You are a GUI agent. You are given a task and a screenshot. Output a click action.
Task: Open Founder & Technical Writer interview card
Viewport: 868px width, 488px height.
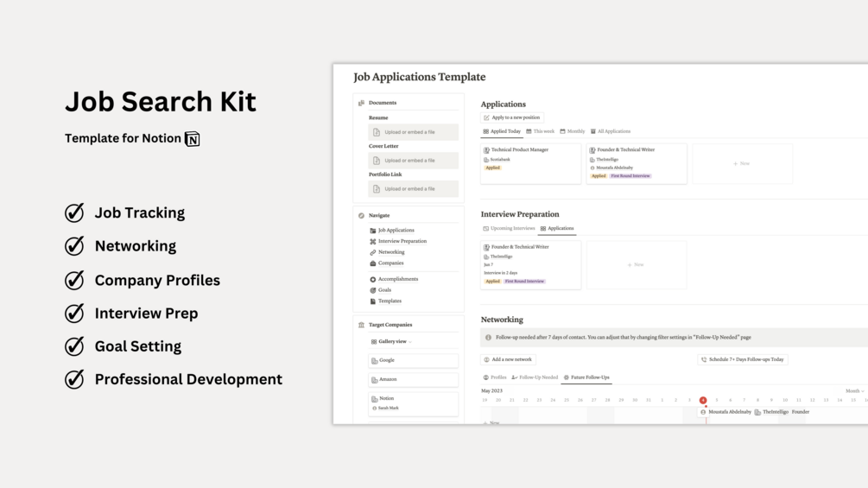point(530,265)
